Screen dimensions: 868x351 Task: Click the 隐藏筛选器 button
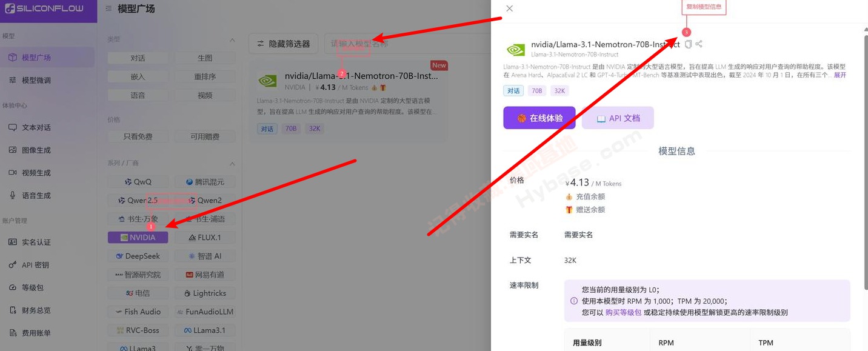click(284, 44)
